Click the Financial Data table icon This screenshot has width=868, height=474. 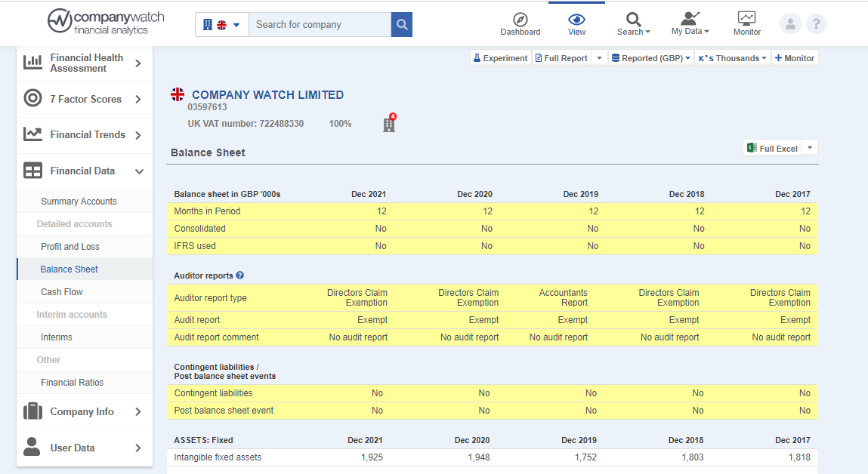click(x=32, y=171)
